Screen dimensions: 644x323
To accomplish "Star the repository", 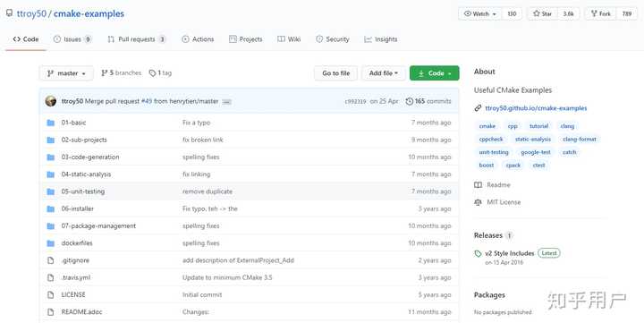I will tap(543, 13).
